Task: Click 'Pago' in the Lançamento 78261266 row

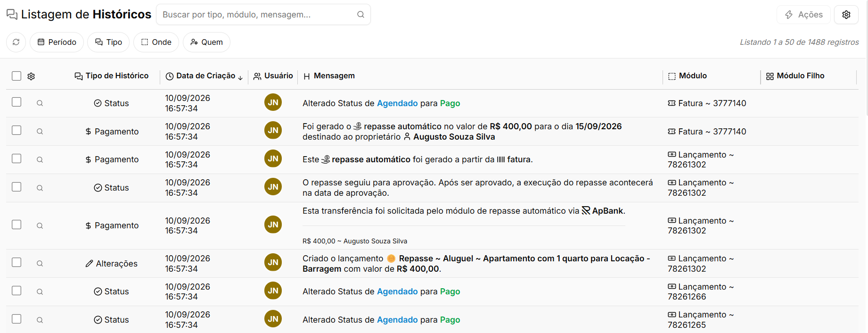Action: point(450,291)
